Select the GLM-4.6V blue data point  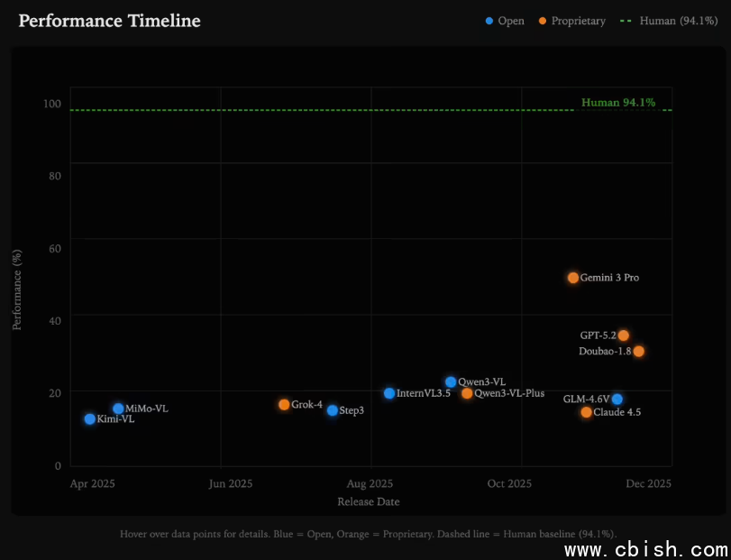coord(617,399)
